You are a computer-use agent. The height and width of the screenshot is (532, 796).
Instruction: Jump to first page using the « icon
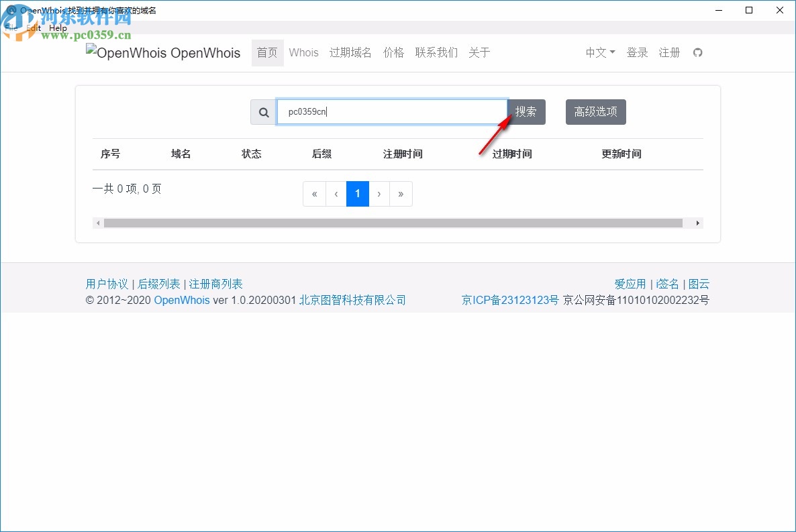(x=314, y=194)
